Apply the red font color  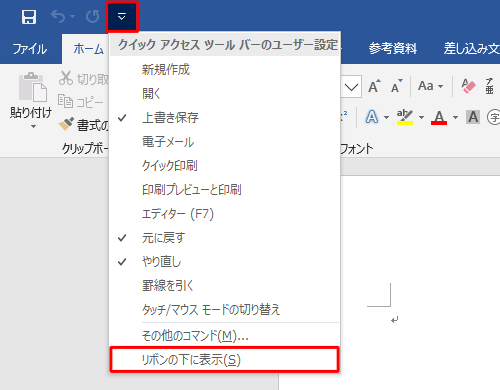[439, 117]
